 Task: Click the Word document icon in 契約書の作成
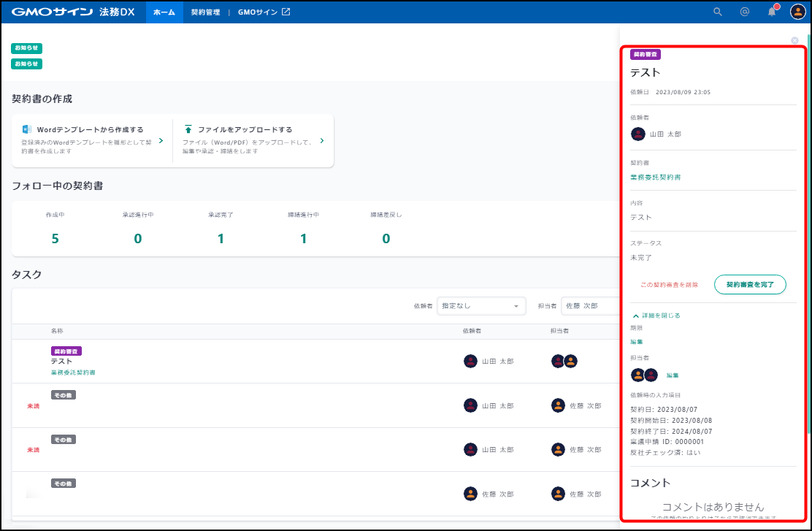pyautogui.click(x=27, y=129)
